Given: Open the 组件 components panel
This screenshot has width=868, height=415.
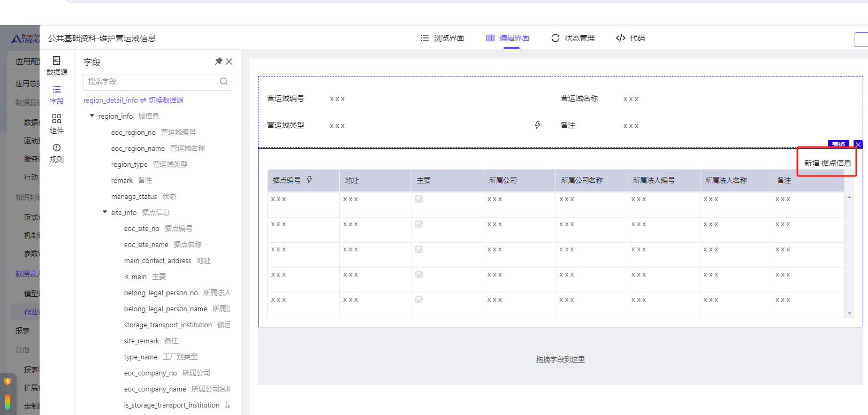Looking at the screenshot, I should tap(57, 124).
